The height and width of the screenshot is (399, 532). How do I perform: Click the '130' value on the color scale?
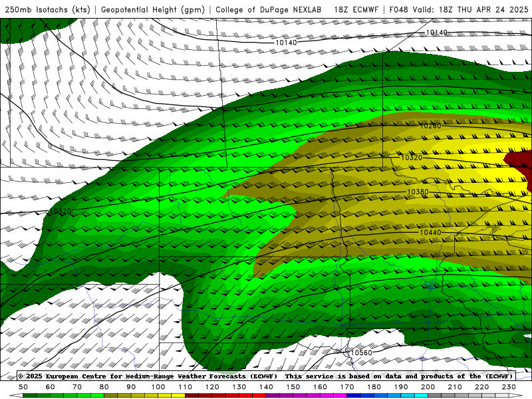[x=239, y=387]
